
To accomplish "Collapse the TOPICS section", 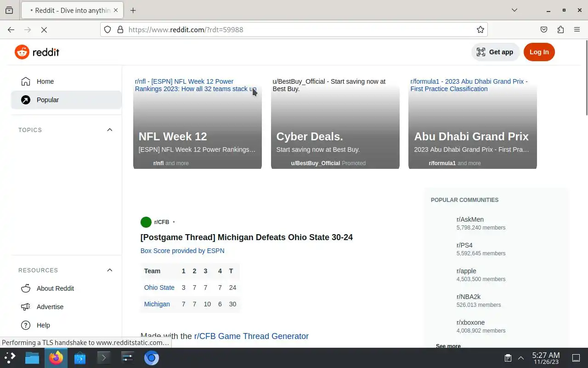I will coord(109,130).
